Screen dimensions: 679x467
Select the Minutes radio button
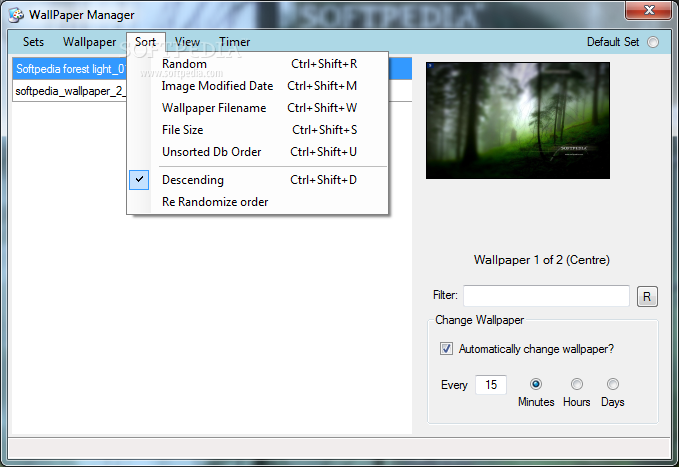pyautogui.click(x=536, y=384)
